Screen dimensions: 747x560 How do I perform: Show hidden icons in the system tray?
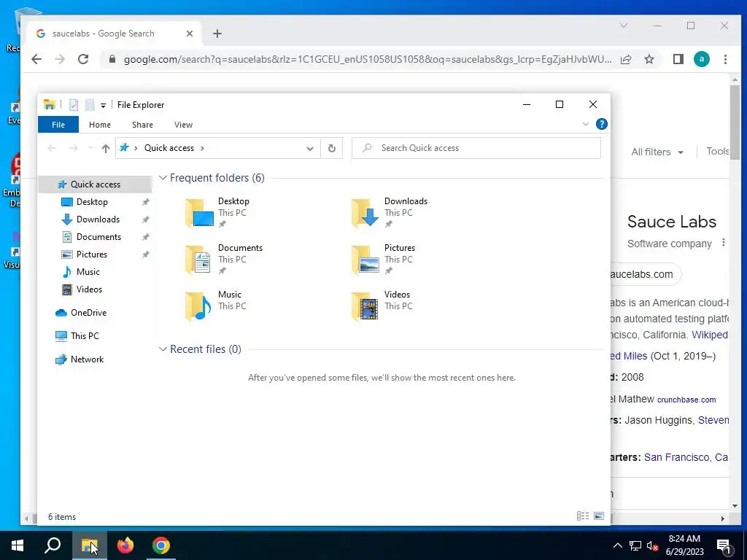(x=617, y=545)
